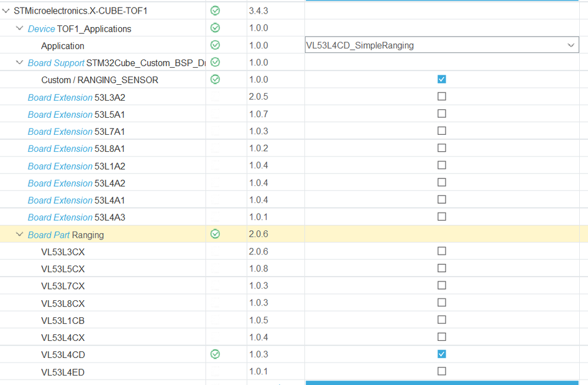Viewport: 588px width, 385px height.
Task: Click version 2.0.5 in 53L3A2 row
Action: click(x=258, y=97)
